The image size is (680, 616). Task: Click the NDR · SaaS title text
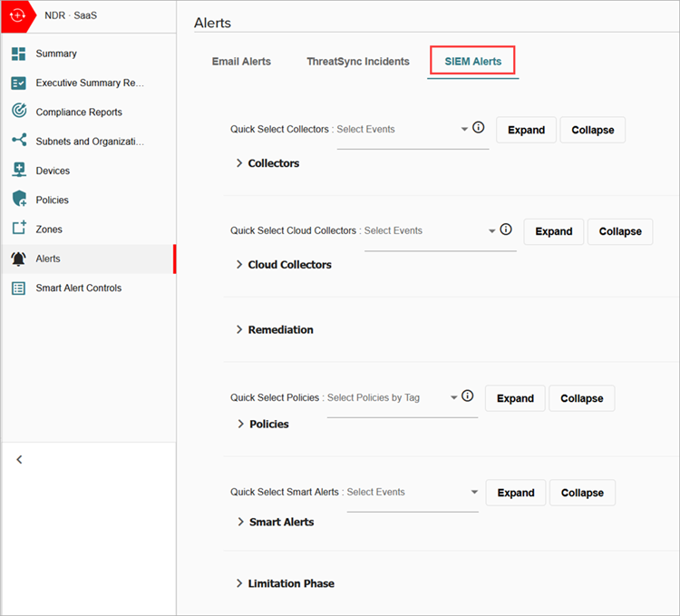tap(71, 15)
